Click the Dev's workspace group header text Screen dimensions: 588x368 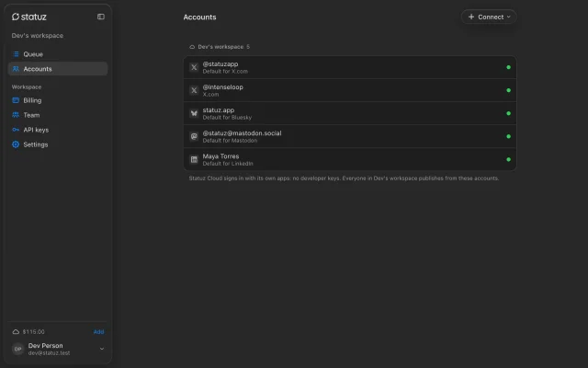[x=220, y=47]
